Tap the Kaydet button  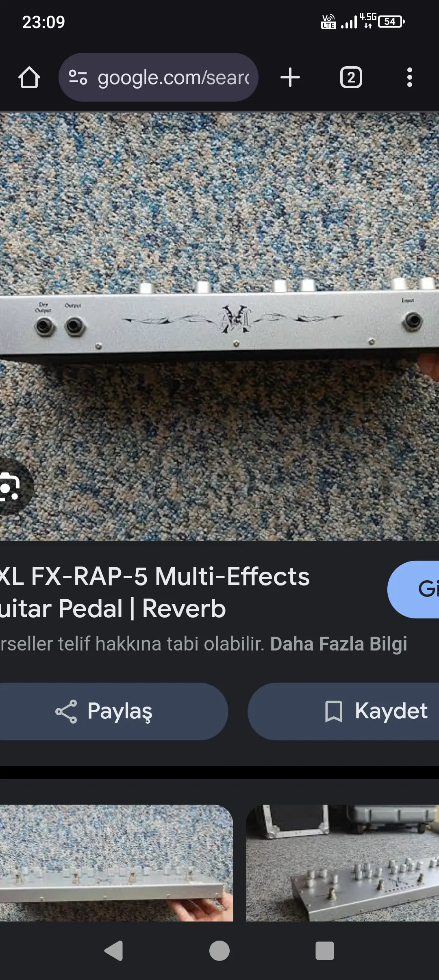pos(343,711)
